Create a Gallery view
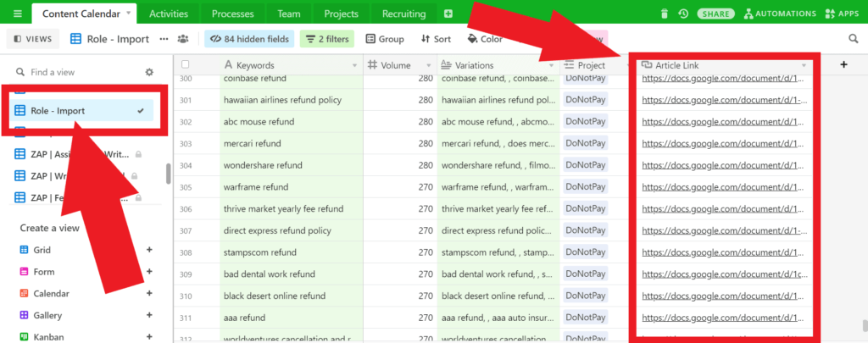The width and height of the screenshot is (868, 343). click(47, 315)
